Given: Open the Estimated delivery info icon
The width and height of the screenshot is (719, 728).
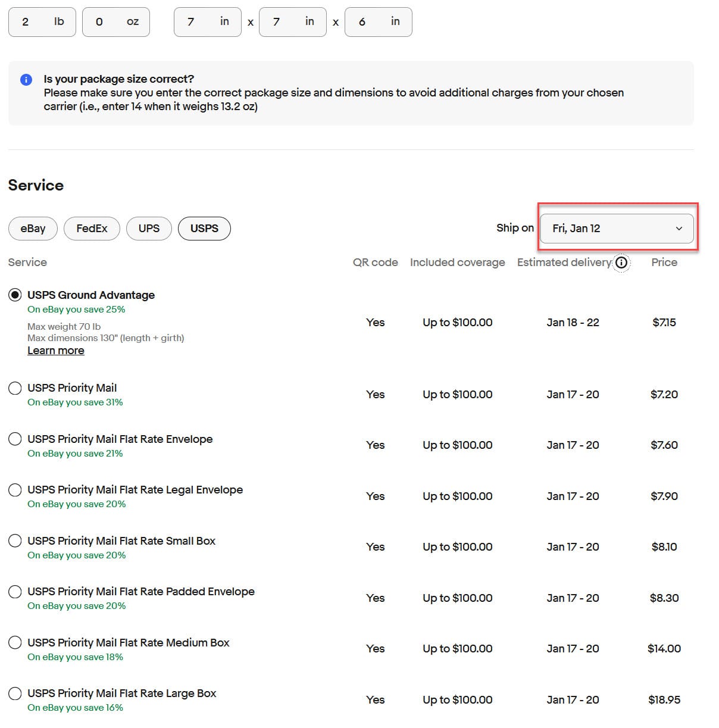Looking at the screenshot, I should tap(621, 263).
